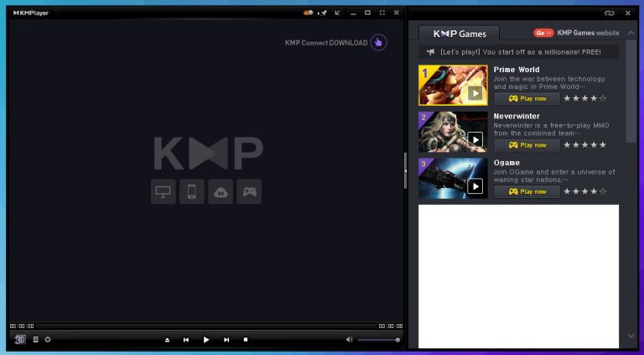Click the monitor/PC icon under KMP logo
This screenshot has height=355, width=644.
pyautogui.click(x=163, y=191)
